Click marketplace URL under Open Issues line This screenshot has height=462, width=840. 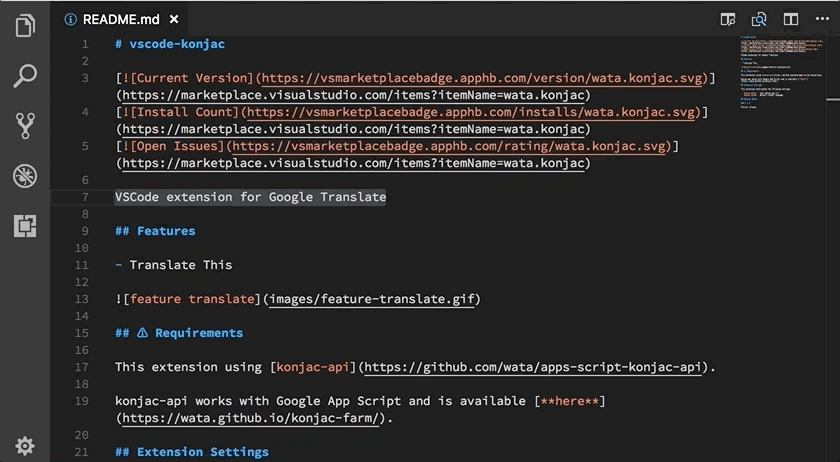354,163
